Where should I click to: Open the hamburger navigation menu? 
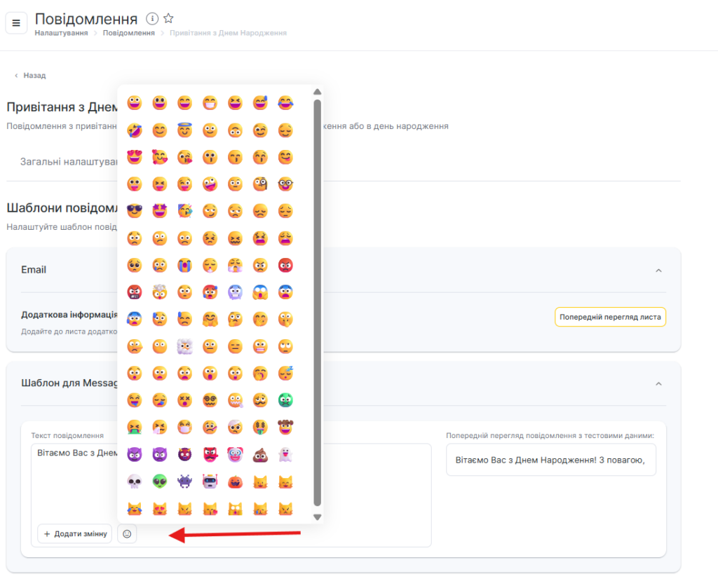click(16, 23)
